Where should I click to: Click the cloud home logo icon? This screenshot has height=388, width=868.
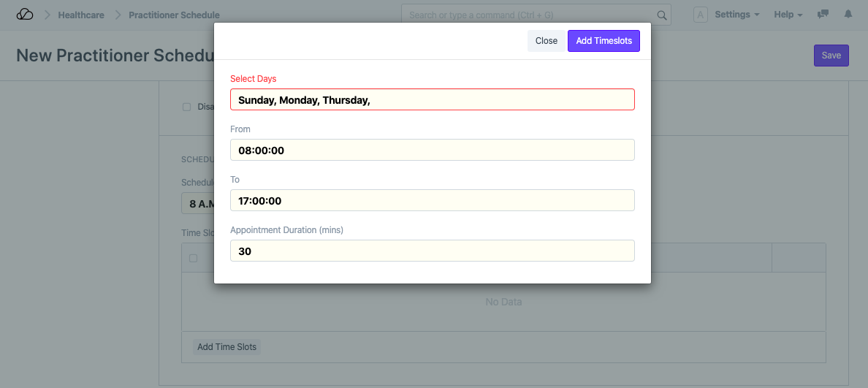(25, 15)
